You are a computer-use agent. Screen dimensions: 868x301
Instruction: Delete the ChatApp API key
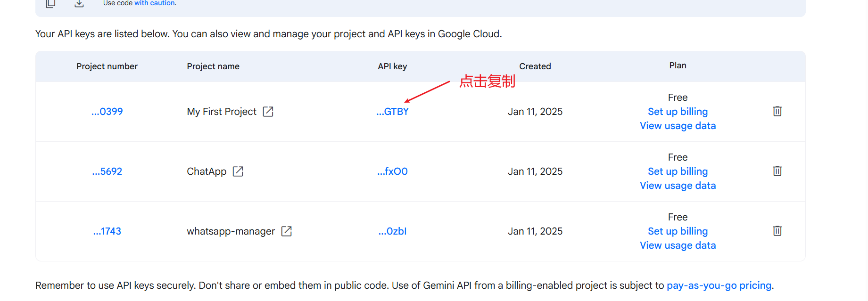(x=777, y=171)
